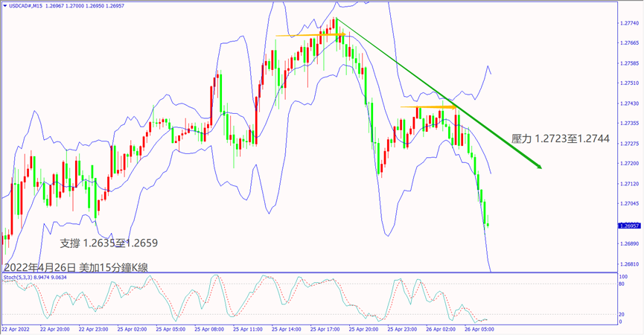
Task: Click the 1.26810 price axis label
Action: (630, 264)
